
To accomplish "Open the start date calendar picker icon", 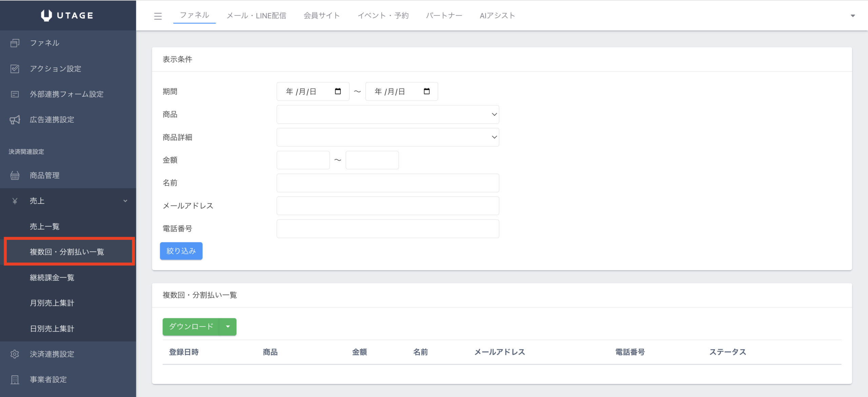I will pos(338,91).
